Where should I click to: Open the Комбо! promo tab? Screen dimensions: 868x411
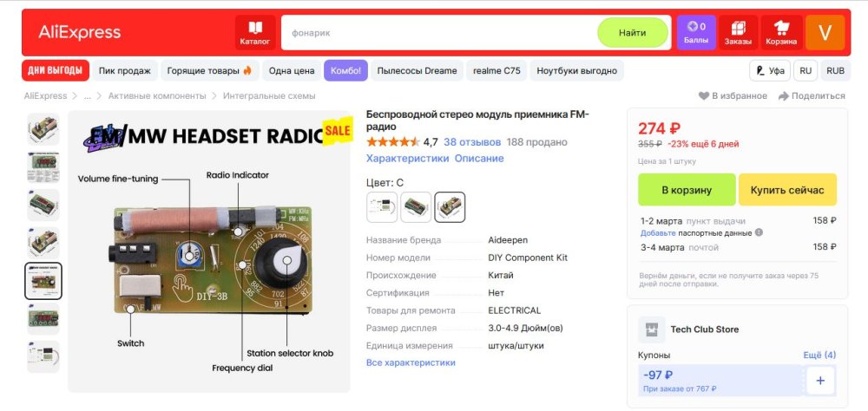(x=345, y=71)
